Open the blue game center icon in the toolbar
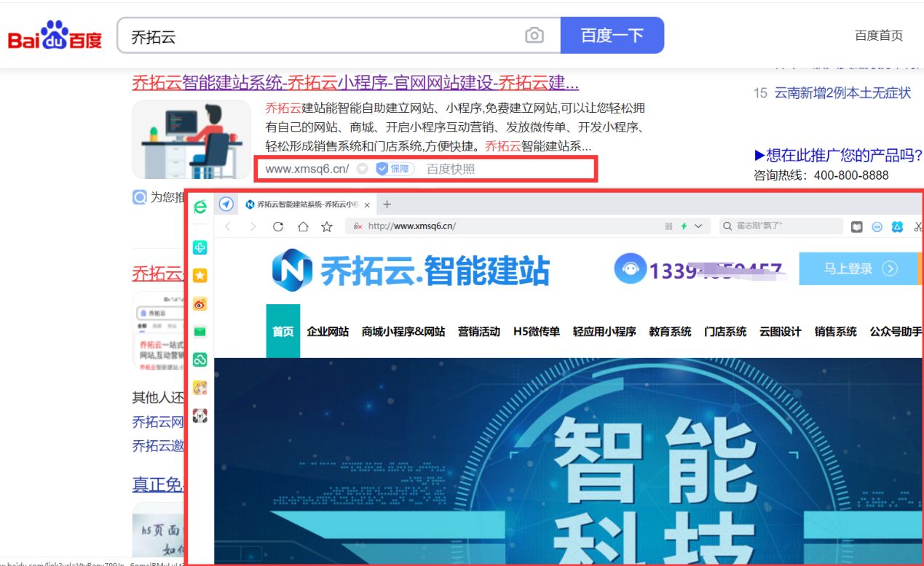The height and width of the screenshot is (566, 924). click(897, 226)
